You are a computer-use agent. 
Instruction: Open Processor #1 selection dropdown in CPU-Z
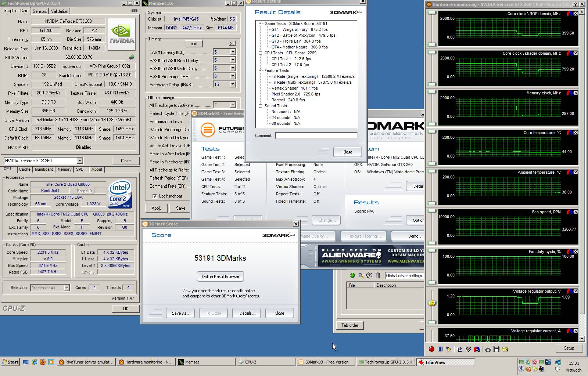[67, 288]
